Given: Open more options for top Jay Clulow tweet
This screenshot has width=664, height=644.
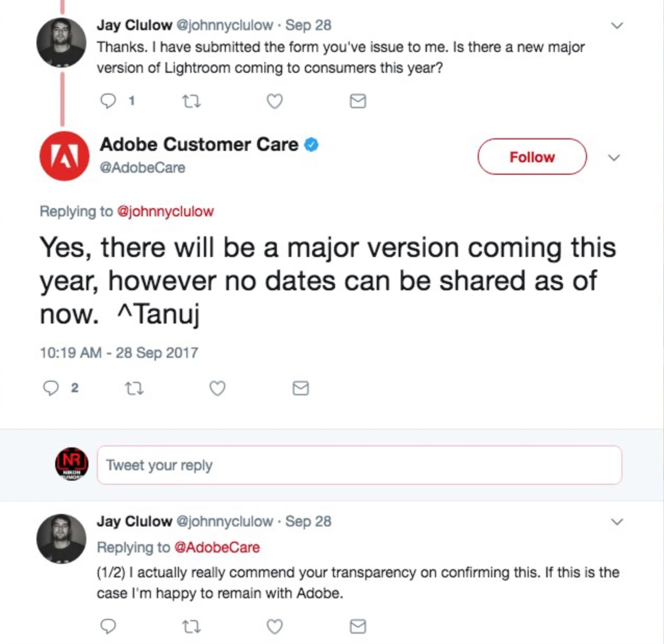Looking at the screenshot, I should pos(617,25).
